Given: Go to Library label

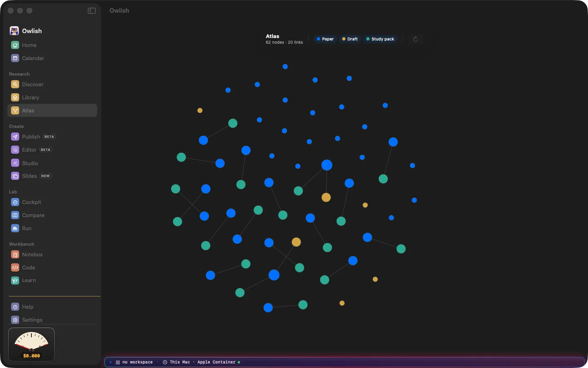Looking at the screenshot, I should (31, 97).
